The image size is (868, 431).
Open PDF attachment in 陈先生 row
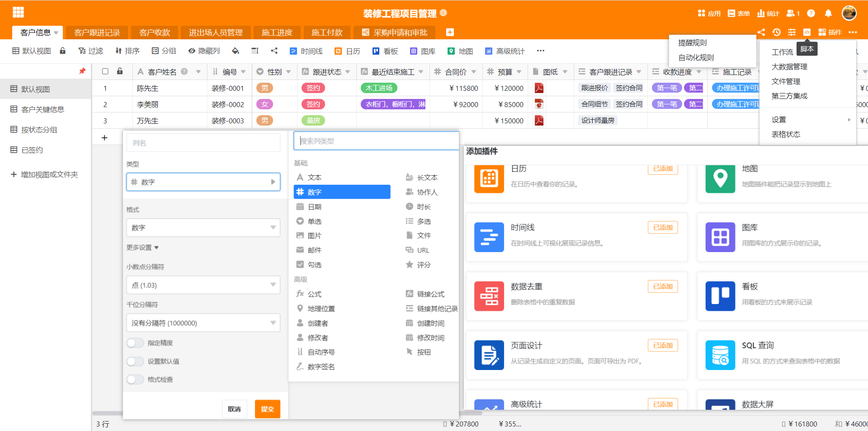tap(539, 88)
